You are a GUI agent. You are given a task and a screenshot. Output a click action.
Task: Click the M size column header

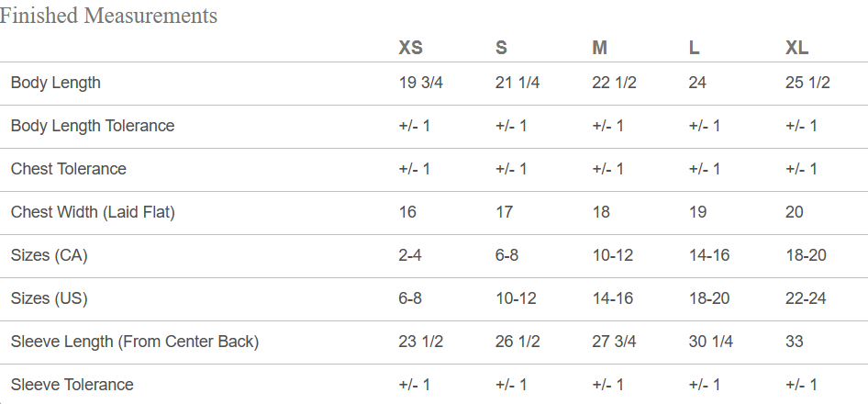coord(599,48)
